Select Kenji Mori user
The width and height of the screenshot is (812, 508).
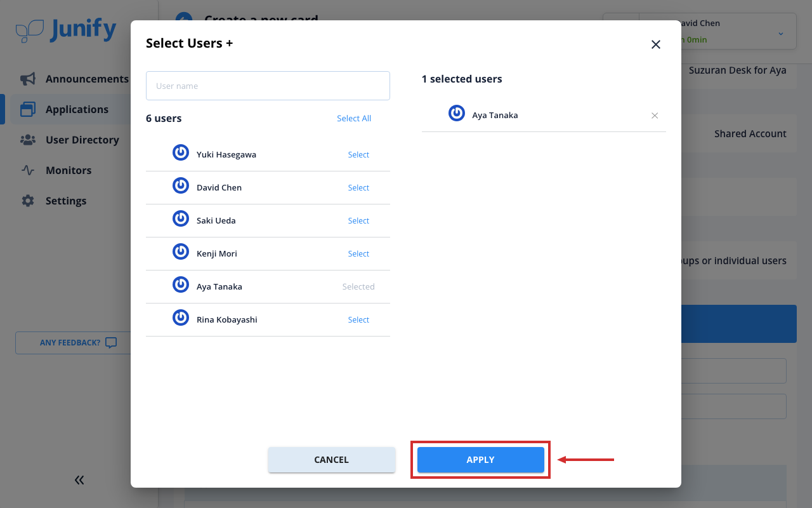click(358, 254)
